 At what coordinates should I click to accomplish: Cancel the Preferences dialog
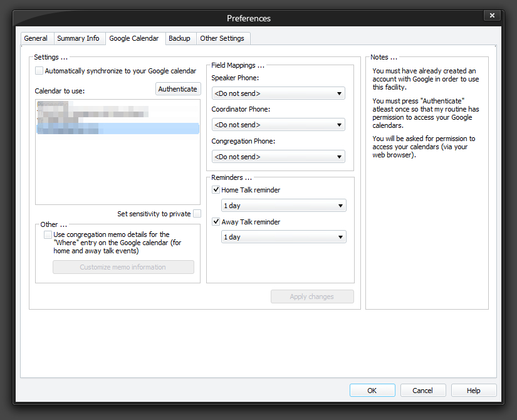423,391
